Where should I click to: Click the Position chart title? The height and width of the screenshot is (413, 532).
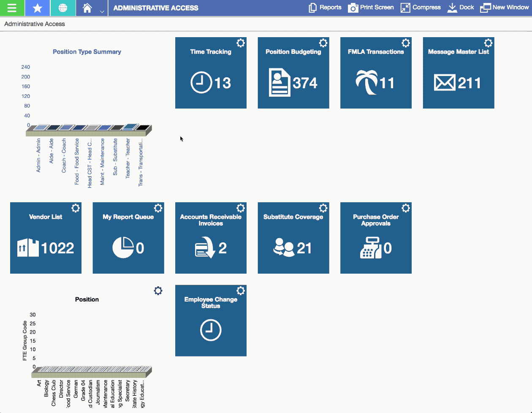click(87, 299)
